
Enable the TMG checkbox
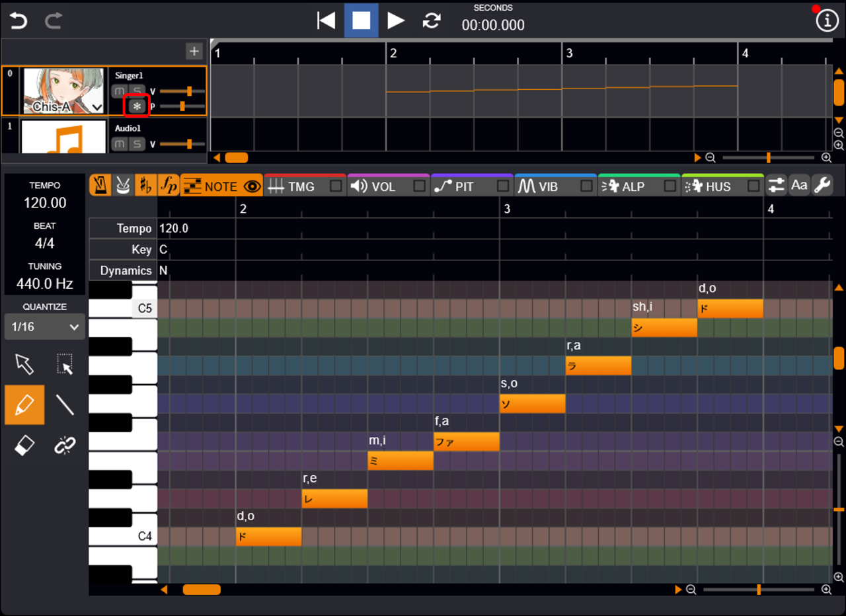336,186
